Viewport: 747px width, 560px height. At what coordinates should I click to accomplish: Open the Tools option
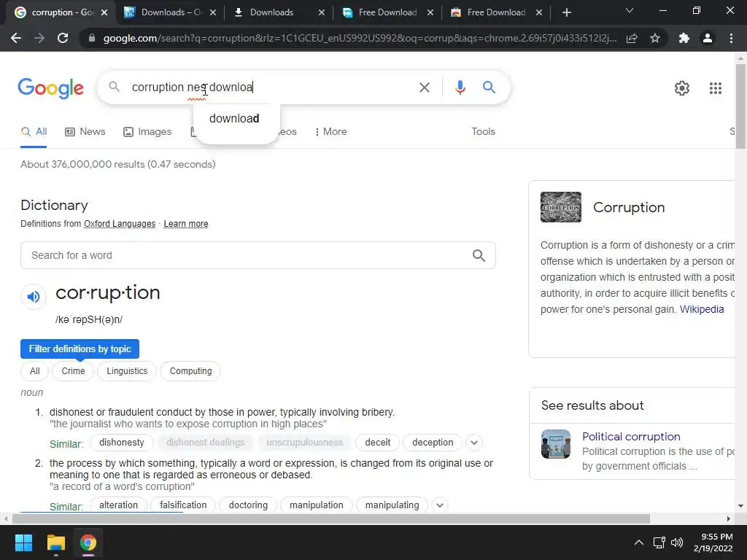(483, 131)
